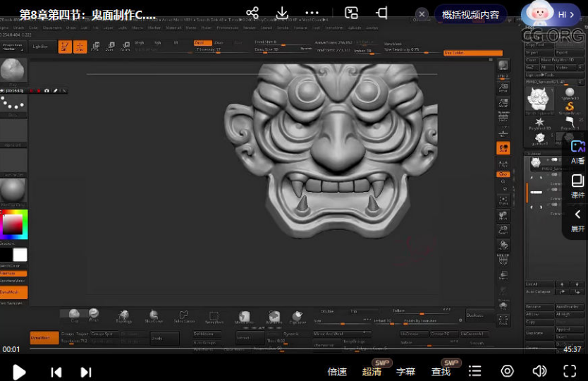
Task: Toggle the Zsub button
Action: [x=219, y=43]
